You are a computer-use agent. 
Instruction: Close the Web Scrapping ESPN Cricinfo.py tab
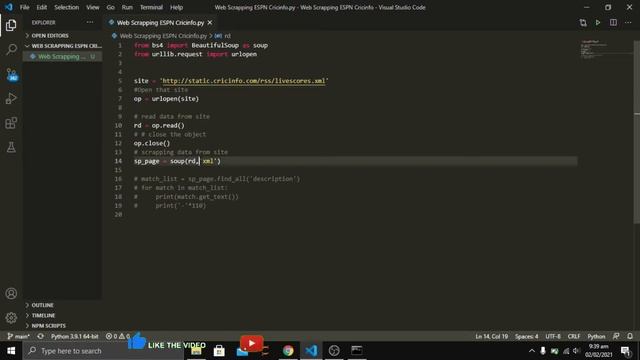pos(210,23)
